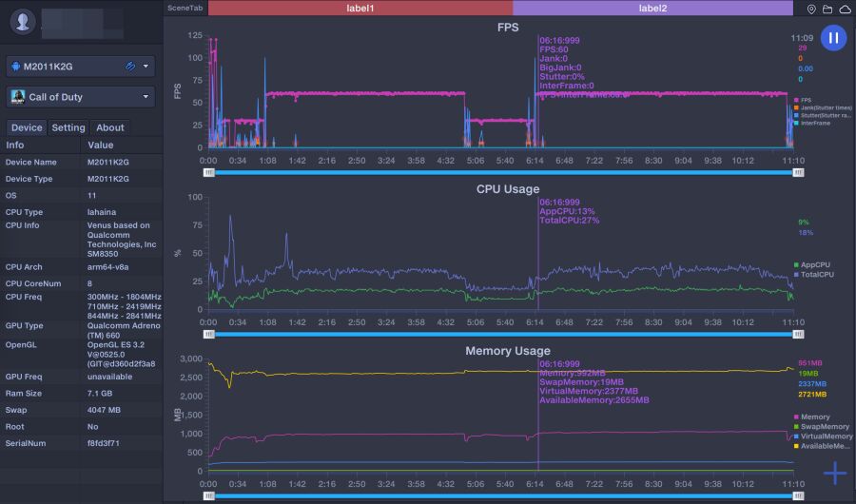The width and height of the screenshot is (856, 504).
Task: Click the Call of Duty app icon
Action: coord(18,97)
